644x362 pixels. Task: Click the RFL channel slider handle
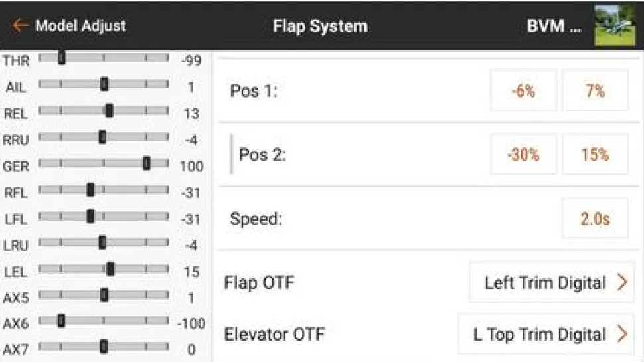(x=90, y=190)
